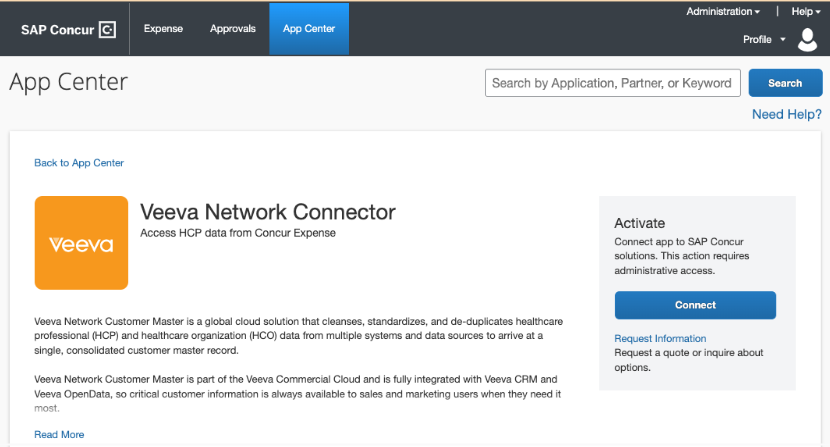830x447 pixels.
Task: Click the Veeva Network Connector title
Action: (268, 212)
